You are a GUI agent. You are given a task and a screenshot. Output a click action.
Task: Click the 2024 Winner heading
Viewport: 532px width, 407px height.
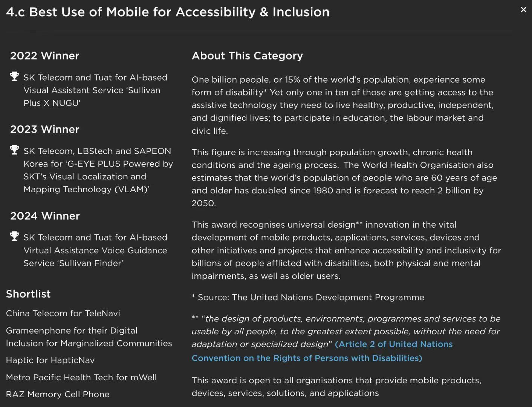(x=45, y=216)
